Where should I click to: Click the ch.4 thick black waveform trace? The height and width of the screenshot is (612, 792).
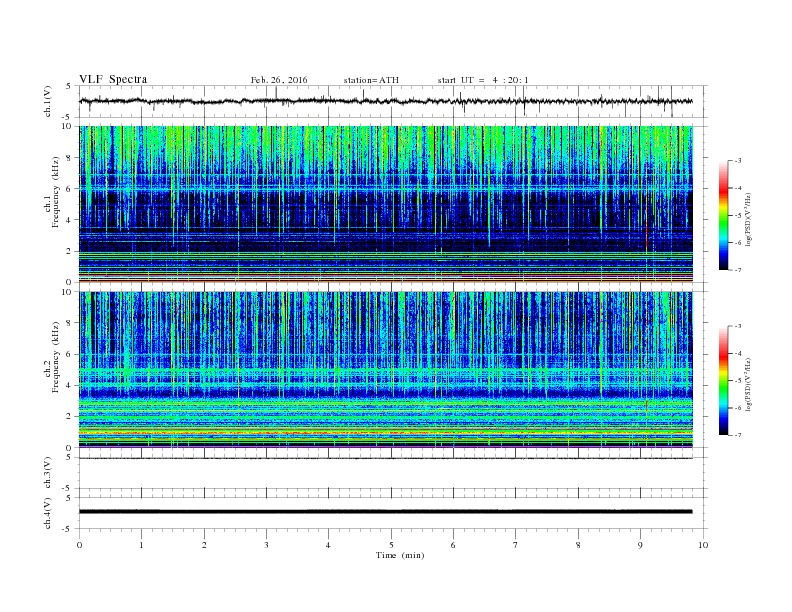click(386, 512)
